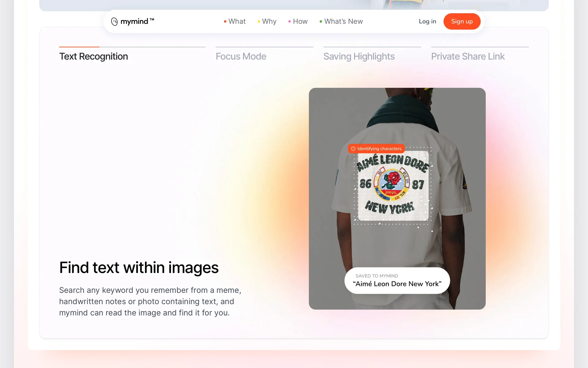Click the Log in link

point(427,21)
